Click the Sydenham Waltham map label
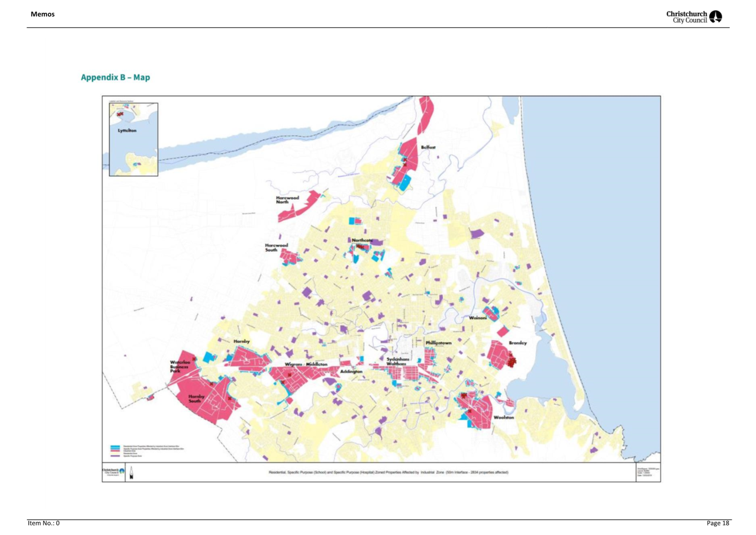 [x=398, y=361]
